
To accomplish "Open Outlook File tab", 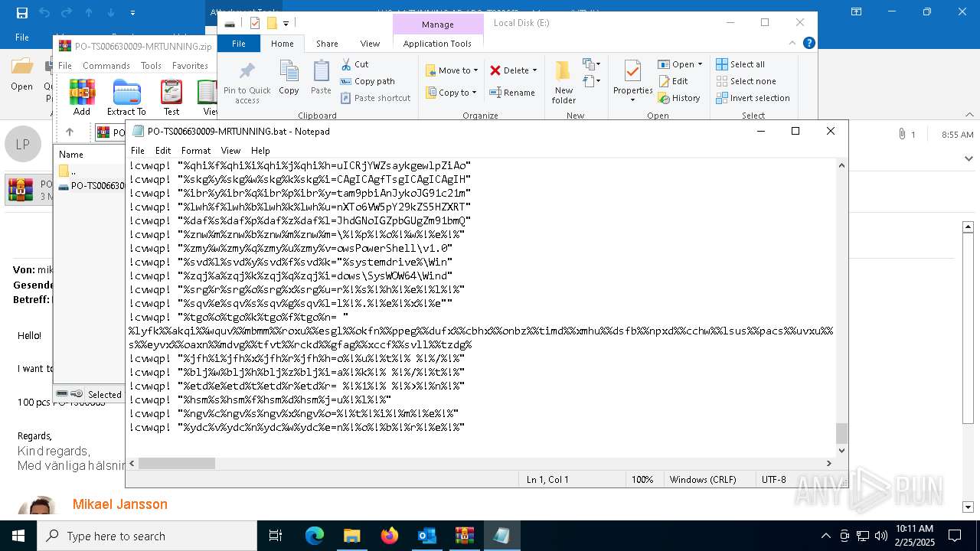I will point(22,37).
